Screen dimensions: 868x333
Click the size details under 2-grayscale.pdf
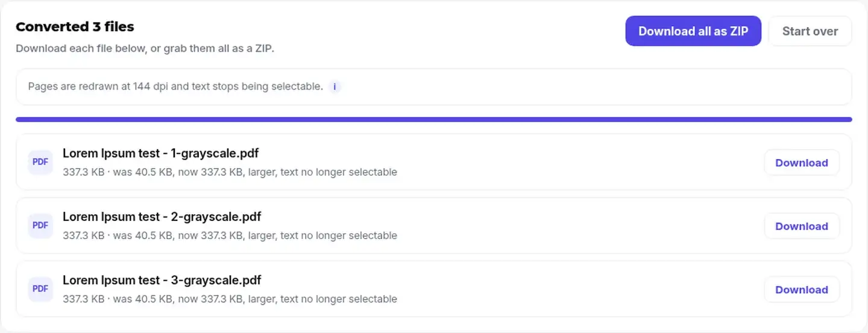[x=230, y=235]
